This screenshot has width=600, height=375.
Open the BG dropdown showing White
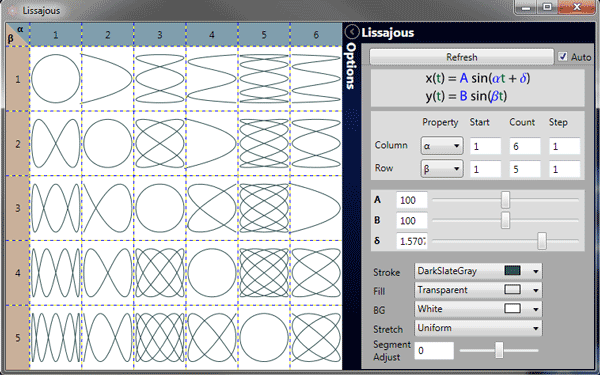click(478, 309)
